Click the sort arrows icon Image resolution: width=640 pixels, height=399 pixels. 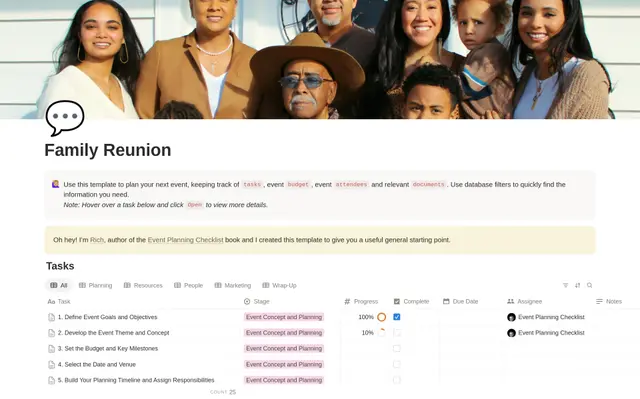(577, 285)
